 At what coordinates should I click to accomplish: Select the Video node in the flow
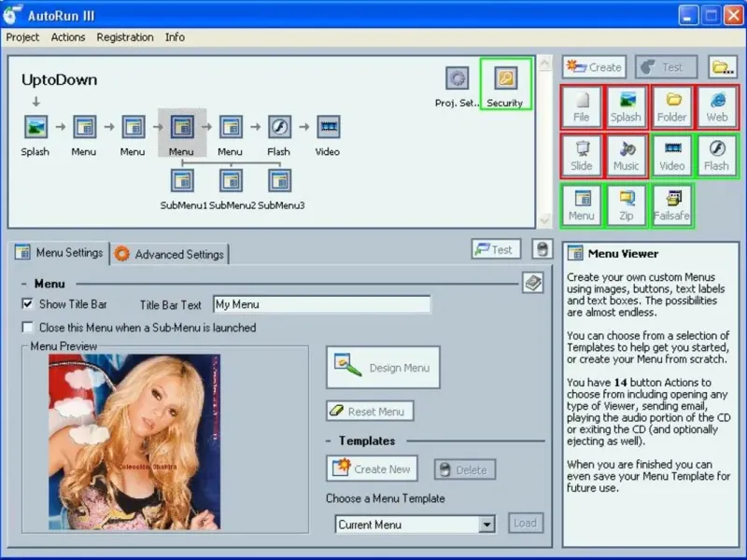(329, 127)
